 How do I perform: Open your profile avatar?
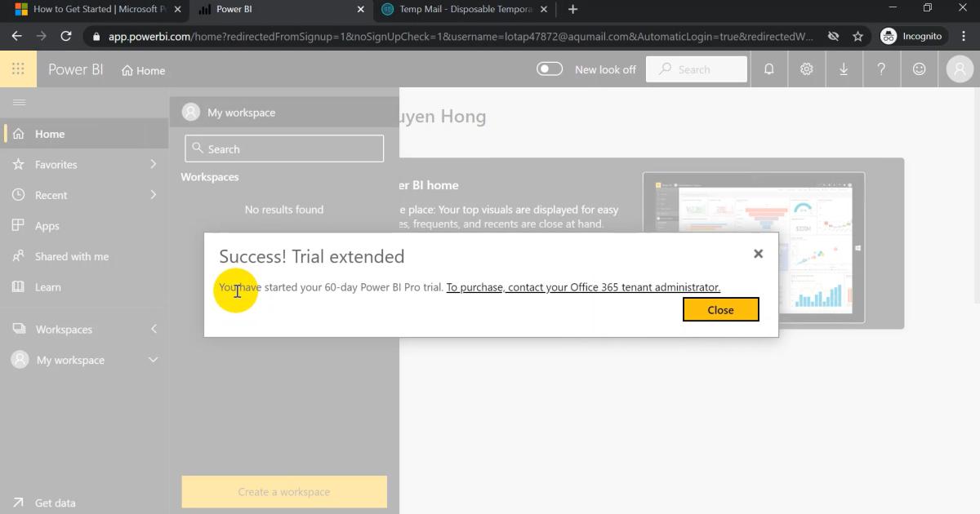pos(960,69)
